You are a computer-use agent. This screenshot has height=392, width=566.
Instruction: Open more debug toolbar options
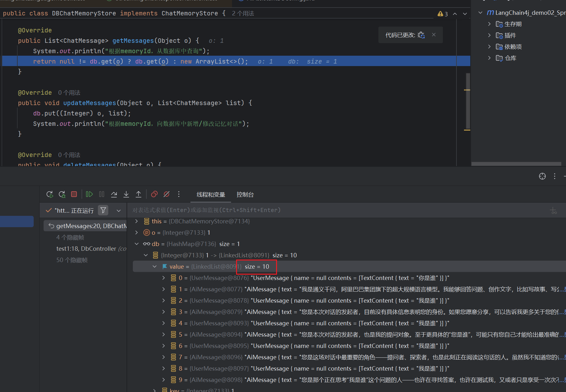coord(179,194)
